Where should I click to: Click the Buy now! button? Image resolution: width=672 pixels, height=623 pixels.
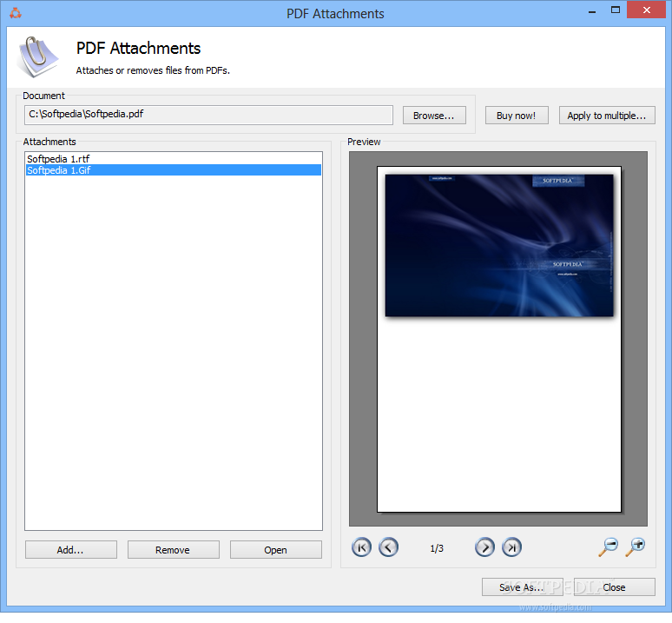click(517, 116)
